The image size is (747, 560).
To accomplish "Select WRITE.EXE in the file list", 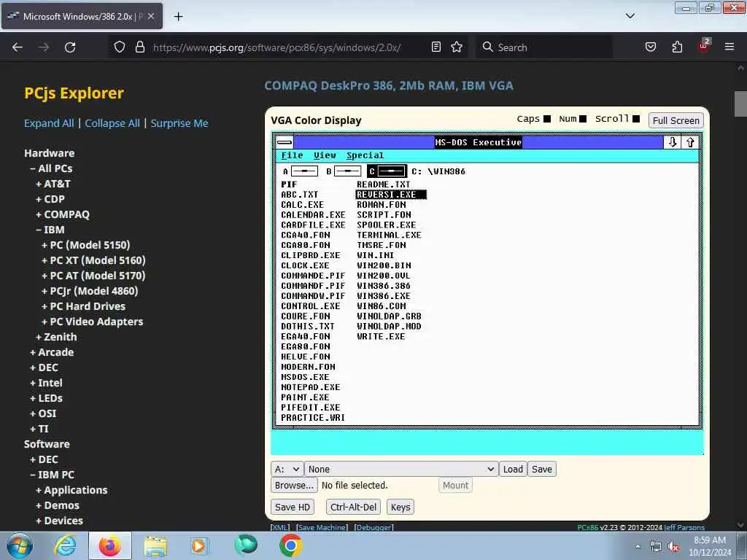I will (381, 336).
